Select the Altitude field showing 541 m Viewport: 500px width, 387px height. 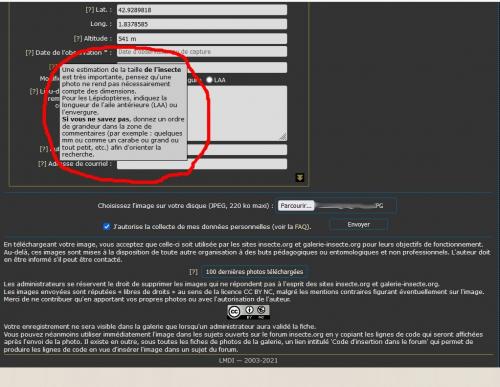[202, 39]
